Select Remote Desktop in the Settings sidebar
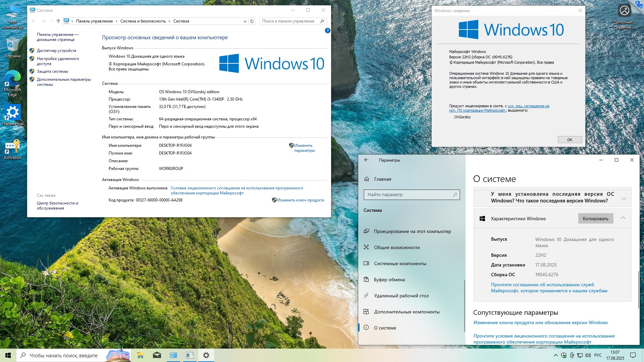The height and width of the screenshot is (362, 644). click(401, 296)
